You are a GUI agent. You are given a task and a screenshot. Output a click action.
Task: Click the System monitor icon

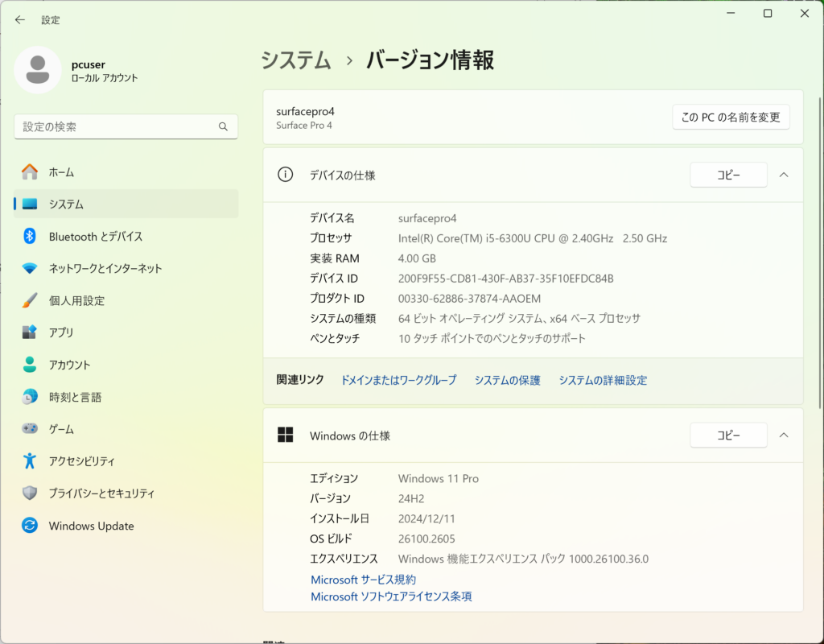click(x=30, y=204)
